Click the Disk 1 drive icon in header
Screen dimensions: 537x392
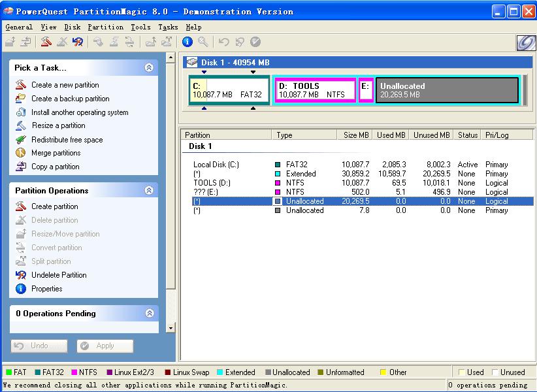192,62
